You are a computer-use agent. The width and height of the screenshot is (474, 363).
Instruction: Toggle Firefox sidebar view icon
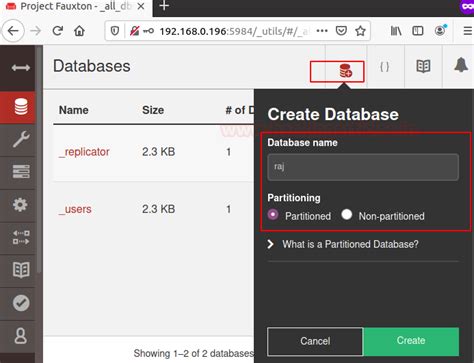[418, 31]
